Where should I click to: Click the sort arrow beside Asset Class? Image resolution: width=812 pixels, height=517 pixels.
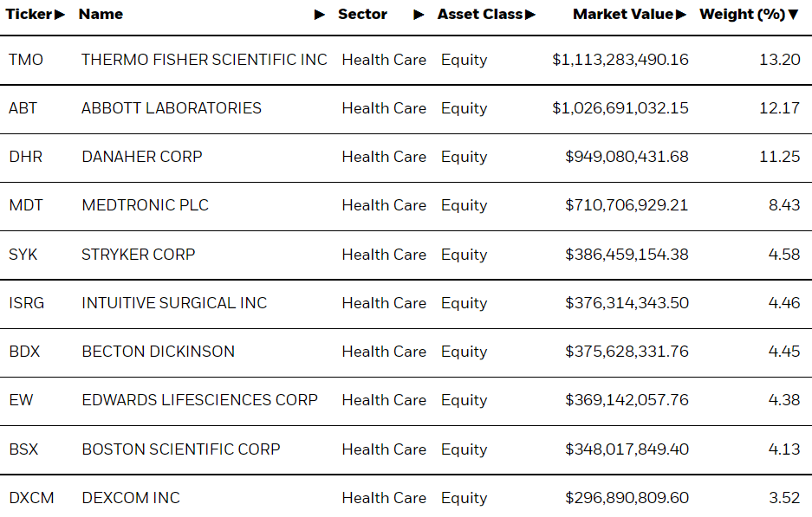[532, 14]
